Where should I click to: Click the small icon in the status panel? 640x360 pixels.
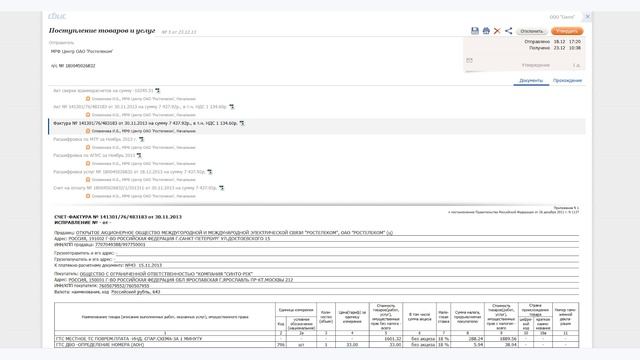pyautogui.click(x=469, y=60)
